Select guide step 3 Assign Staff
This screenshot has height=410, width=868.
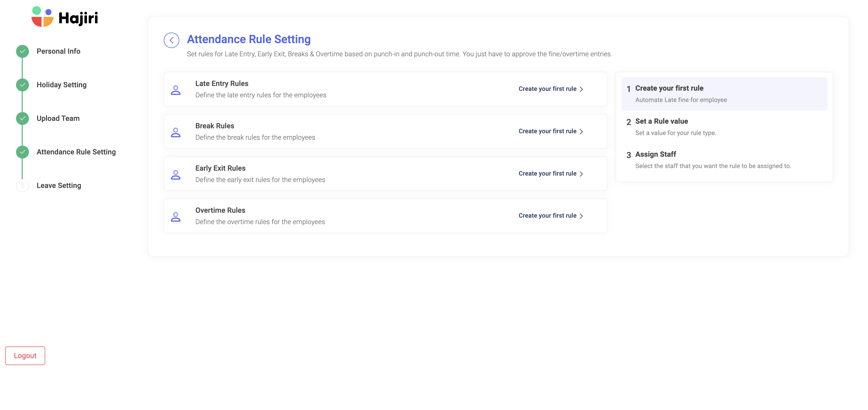tap(724, 160)
